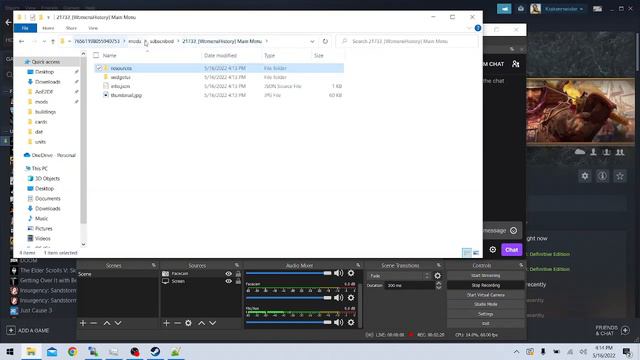Open the File tab in Explorer
This screenshot has height=360, width=640.
25,28
